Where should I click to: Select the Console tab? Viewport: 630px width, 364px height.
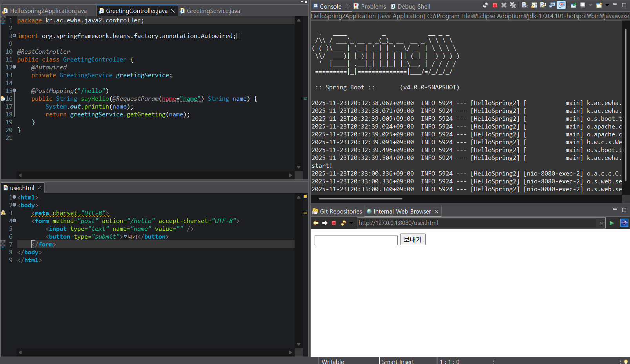[330, 7]
